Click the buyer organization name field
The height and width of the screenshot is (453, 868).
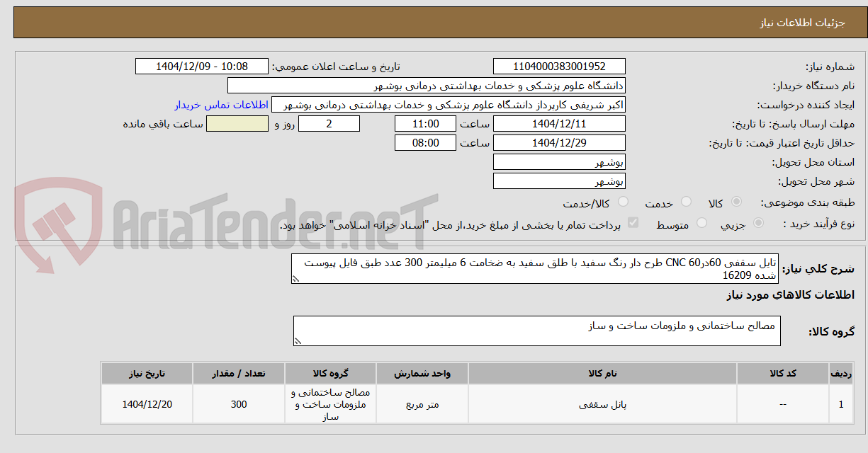pos(427,85)
